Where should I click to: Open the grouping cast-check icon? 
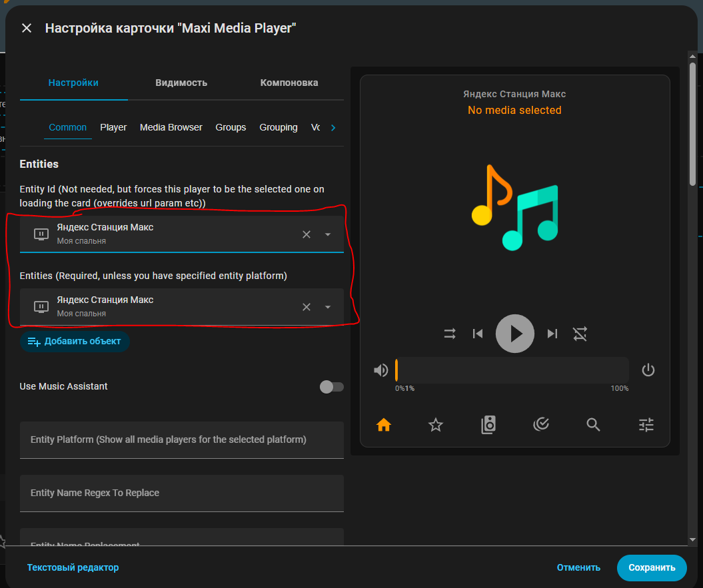coord(540,424)
